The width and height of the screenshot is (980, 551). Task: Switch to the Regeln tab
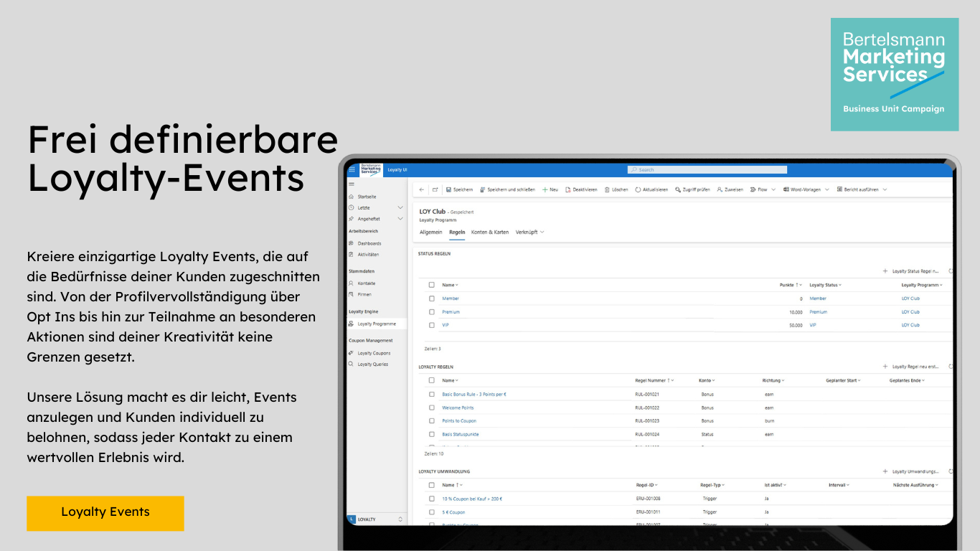point(457,232)
